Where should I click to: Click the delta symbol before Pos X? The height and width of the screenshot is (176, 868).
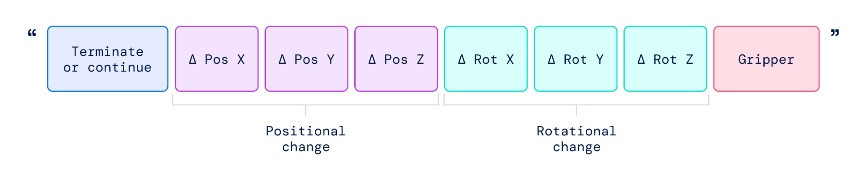(x=193, y=59)
